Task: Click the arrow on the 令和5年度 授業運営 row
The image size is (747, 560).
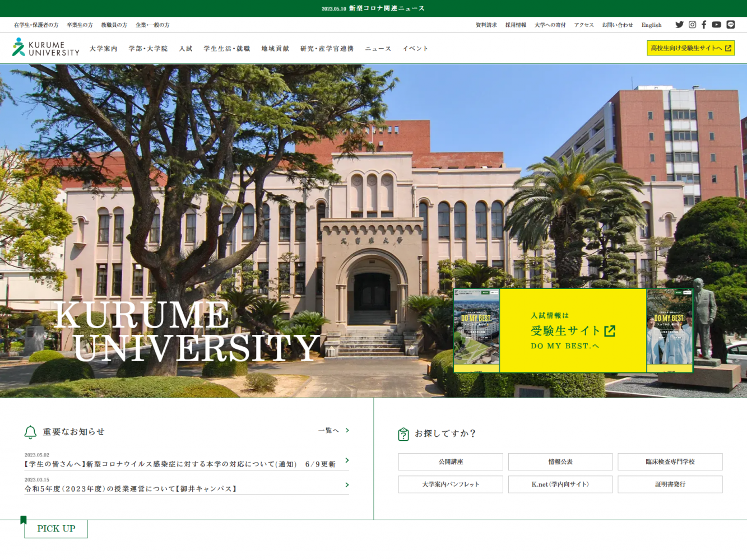Action: pyautogui.click(x=347, y=485)
